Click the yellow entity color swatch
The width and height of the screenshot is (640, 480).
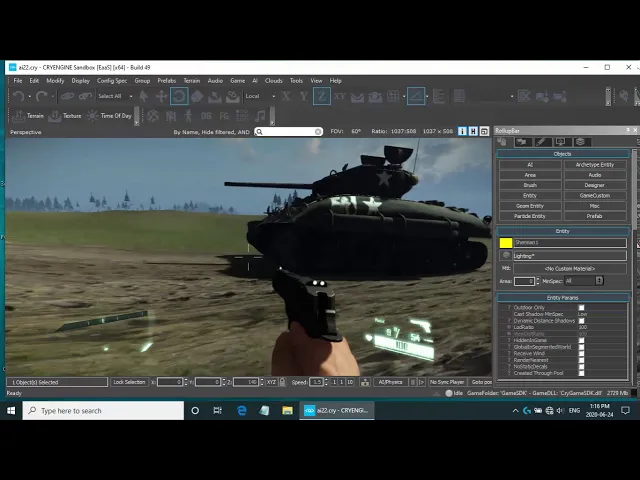(506, 243)
